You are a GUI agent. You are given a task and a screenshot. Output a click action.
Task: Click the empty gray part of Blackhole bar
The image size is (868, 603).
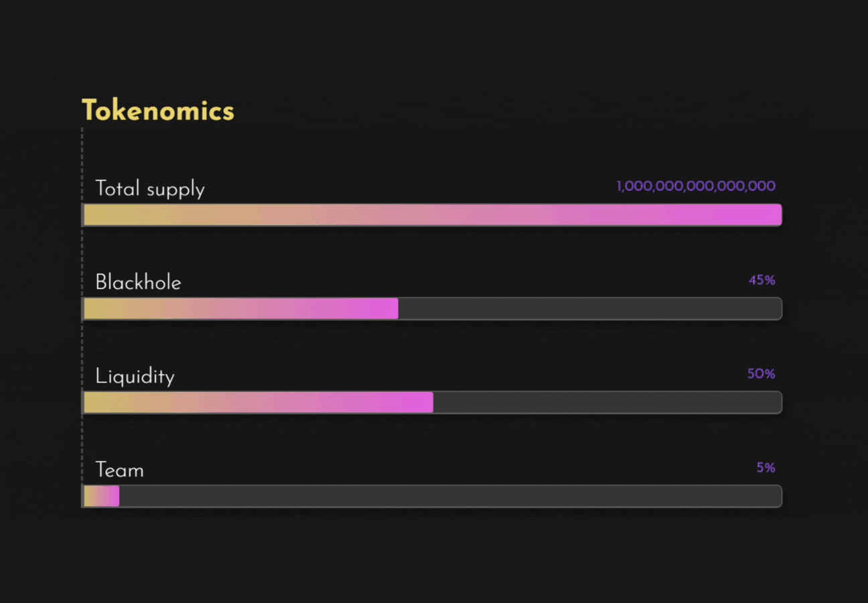tap(590, 309)
